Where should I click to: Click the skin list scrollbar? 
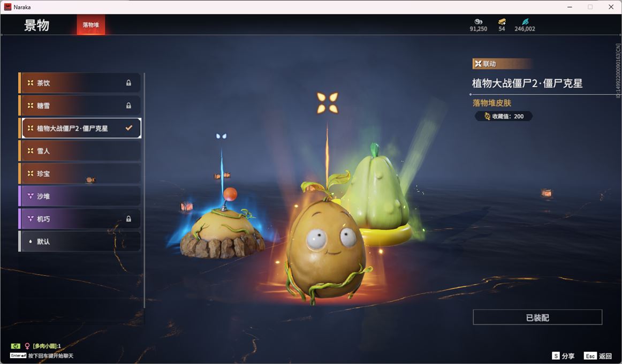pyautogui.click(x=144, y=191)
